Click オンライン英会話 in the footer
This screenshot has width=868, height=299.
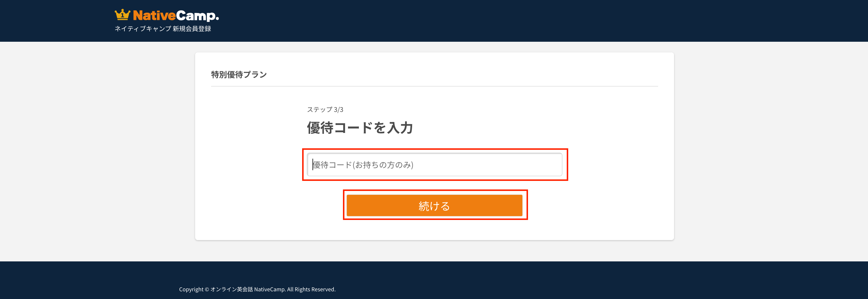click(x=231, y=289)
